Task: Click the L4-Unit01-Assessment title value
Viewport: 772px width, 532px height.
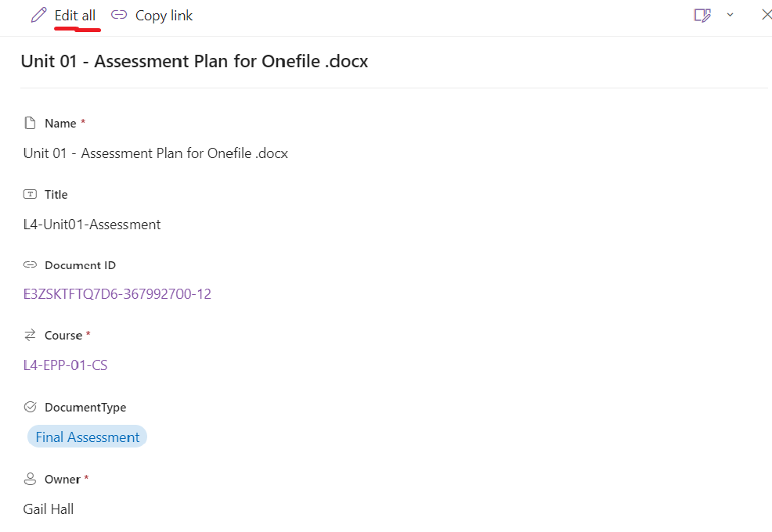Action: coord(92,225)
